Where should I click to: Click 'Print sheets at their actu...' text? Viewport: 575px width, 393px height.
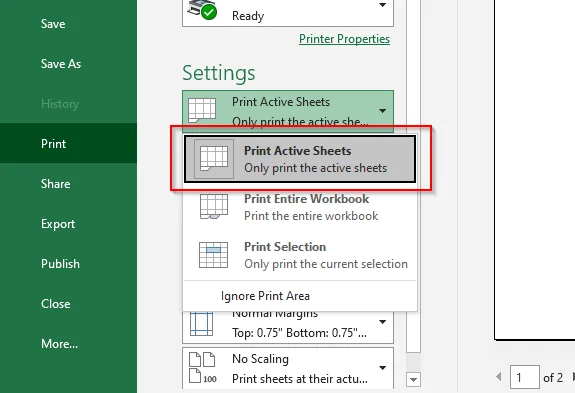(300, 379)
